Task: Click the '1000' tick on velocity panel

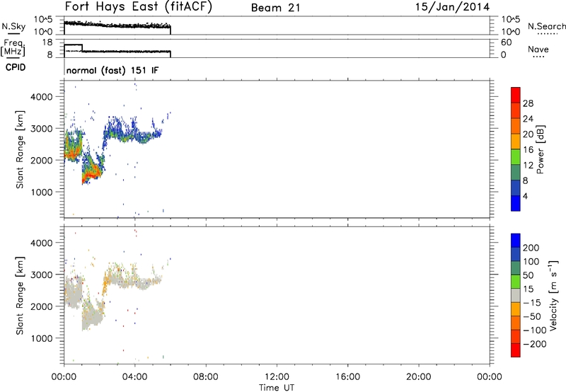Action: 42,338
